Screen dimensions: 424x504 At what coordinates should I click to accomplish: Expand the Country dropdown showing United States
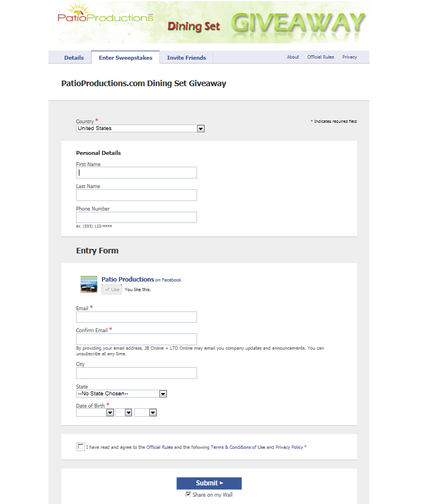click(140, 128)
